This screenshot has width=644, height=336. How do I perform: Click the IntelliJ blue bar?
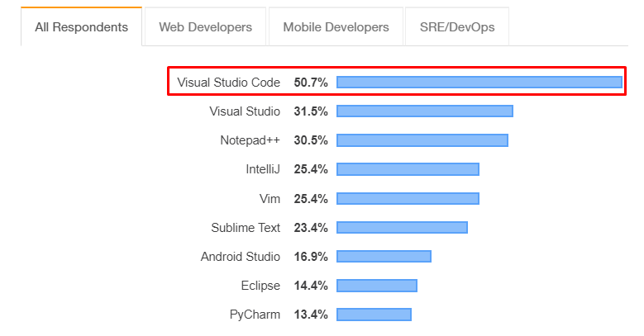[408, 169]
